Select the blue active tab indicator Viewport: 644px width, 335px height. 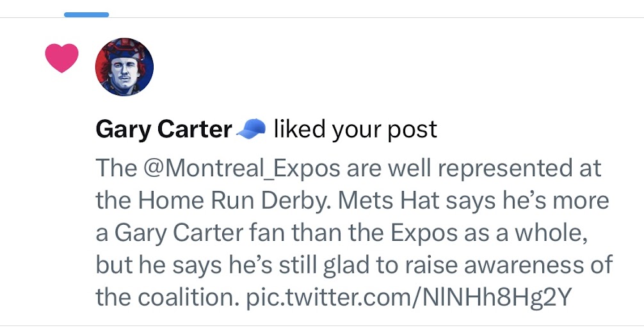click(x=86, y=14)
